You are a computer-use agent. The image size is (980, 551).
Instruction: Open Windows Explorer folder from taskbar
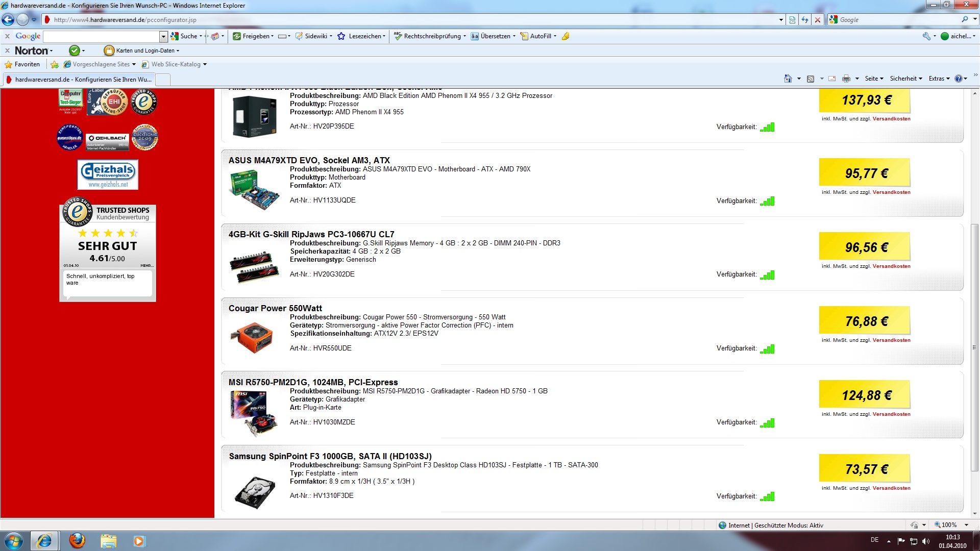108,541
